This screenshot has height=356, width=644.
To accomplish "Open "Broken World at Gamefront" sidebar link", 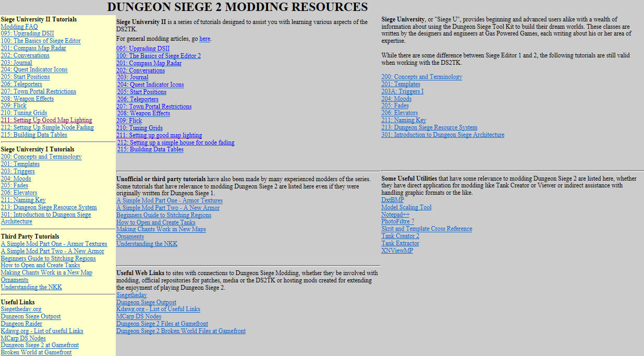I will pyautogui.click(x=36, y=352).
